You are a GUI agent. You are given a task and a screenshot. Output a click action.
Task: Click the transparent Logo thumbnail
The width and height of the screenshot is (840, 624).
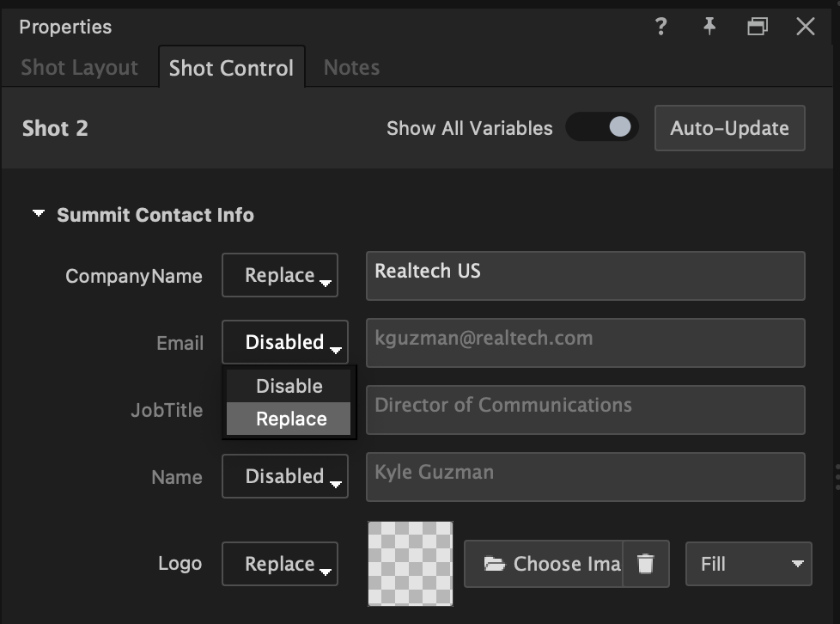click(410, 564)
